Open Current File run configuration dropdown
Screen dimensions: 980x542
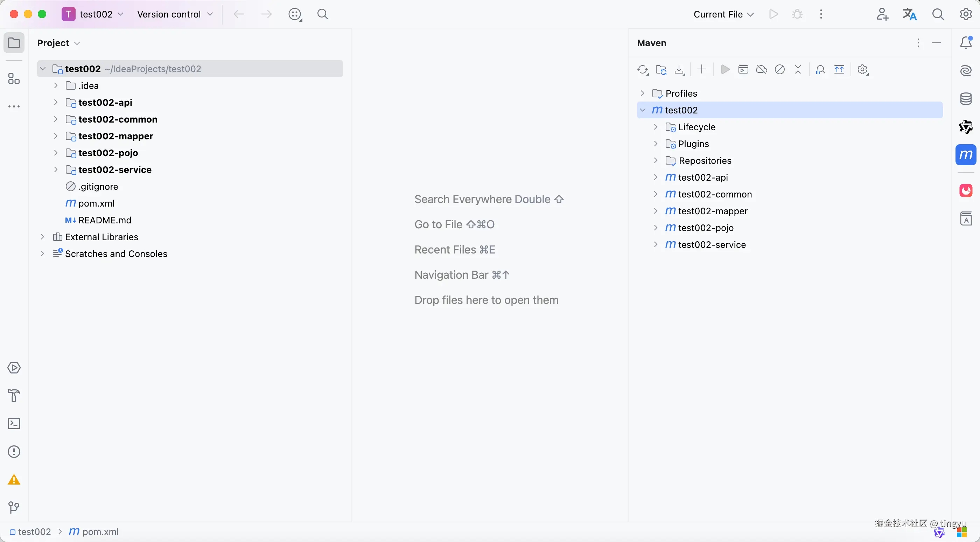tap(723, 14)
